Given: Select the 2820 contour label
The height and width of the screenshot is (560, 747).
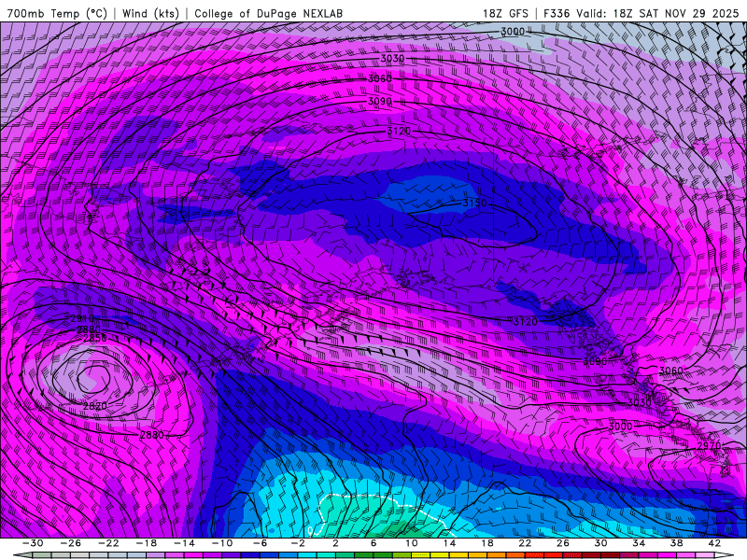Looking at the screenshot, I should pyautogui.click(x=95, y=406).
